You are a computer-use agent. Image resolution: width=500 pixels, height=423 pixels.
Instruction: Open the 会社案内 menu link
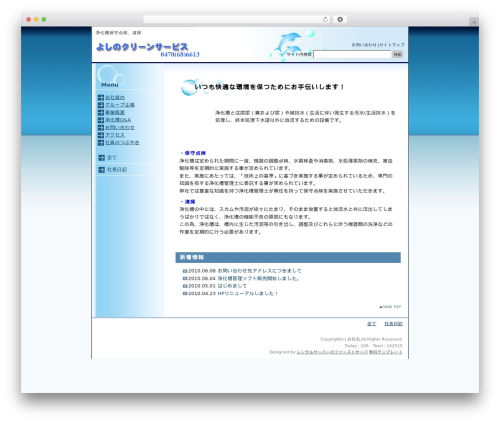point(115,97)
